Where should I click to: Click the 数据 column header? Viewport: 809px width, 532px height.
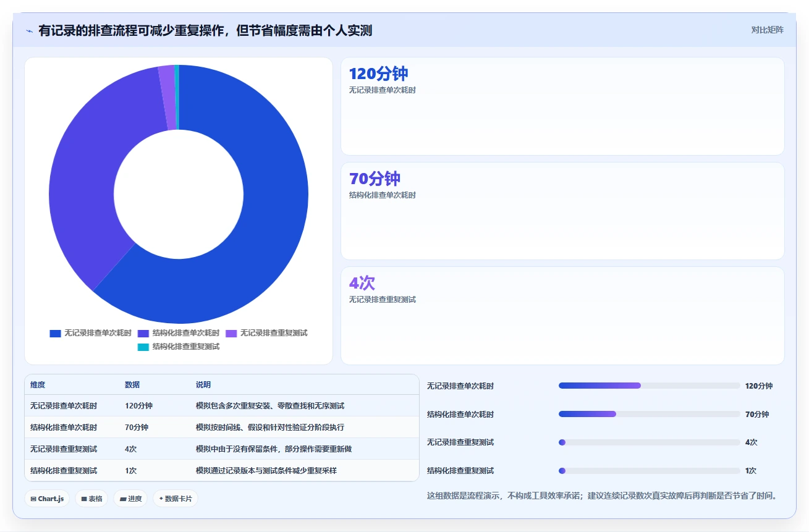click(132, 385)
